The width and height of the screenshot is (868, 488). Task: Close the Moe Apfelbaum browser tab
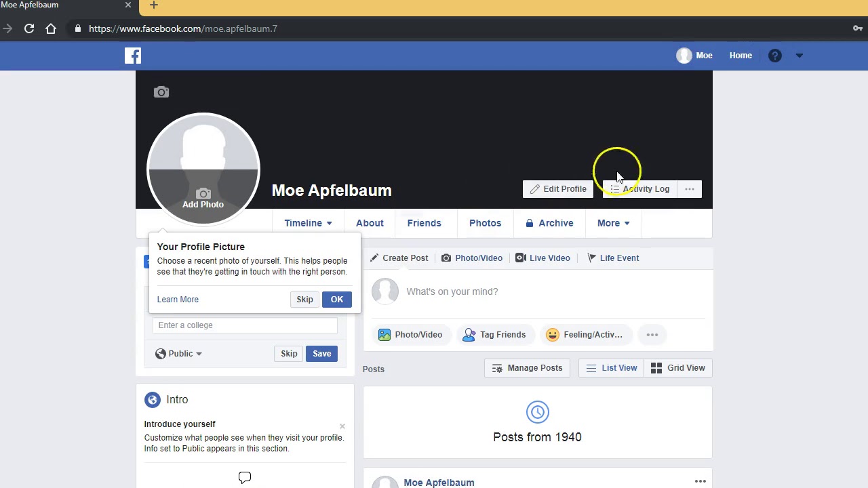click(x=128, y=5)
